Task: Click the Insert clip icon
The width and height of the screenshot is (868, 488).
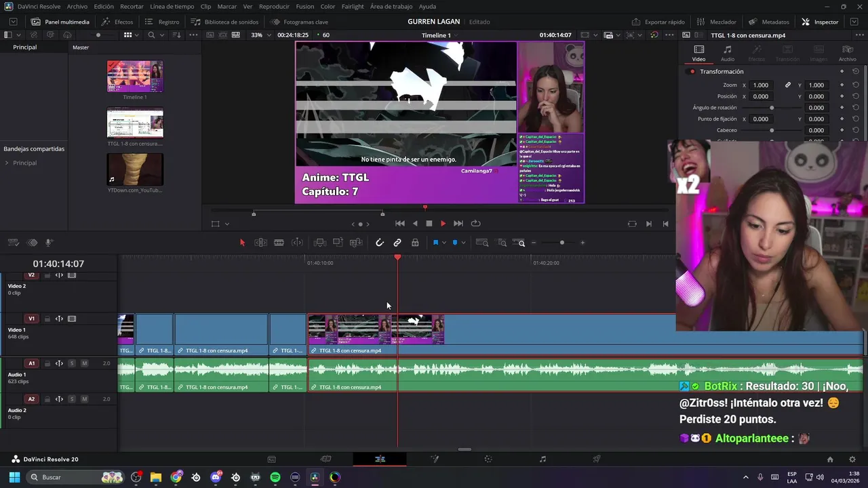Action: click(320, 243)
